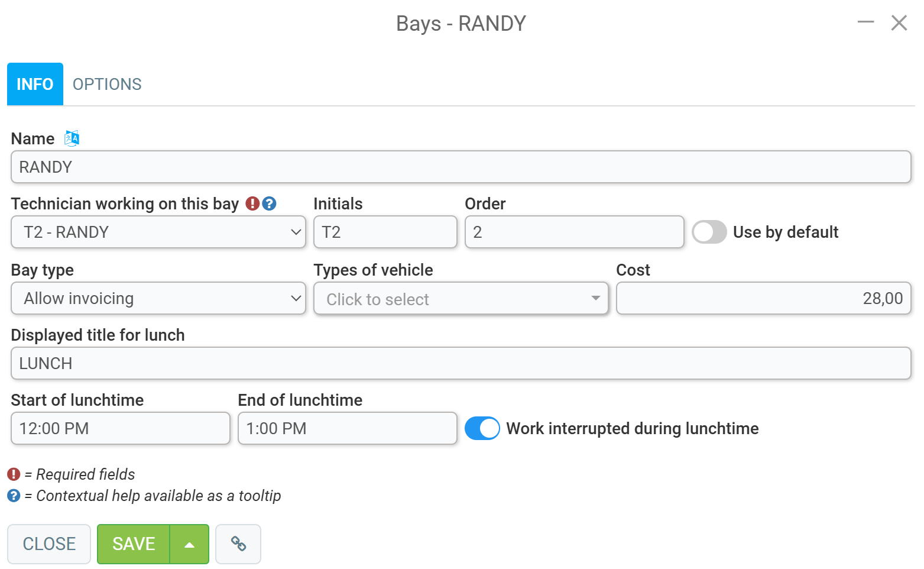Viewport: 924px width, 569px height.
Task: Select the INFO tab
Action: [35, 84]
